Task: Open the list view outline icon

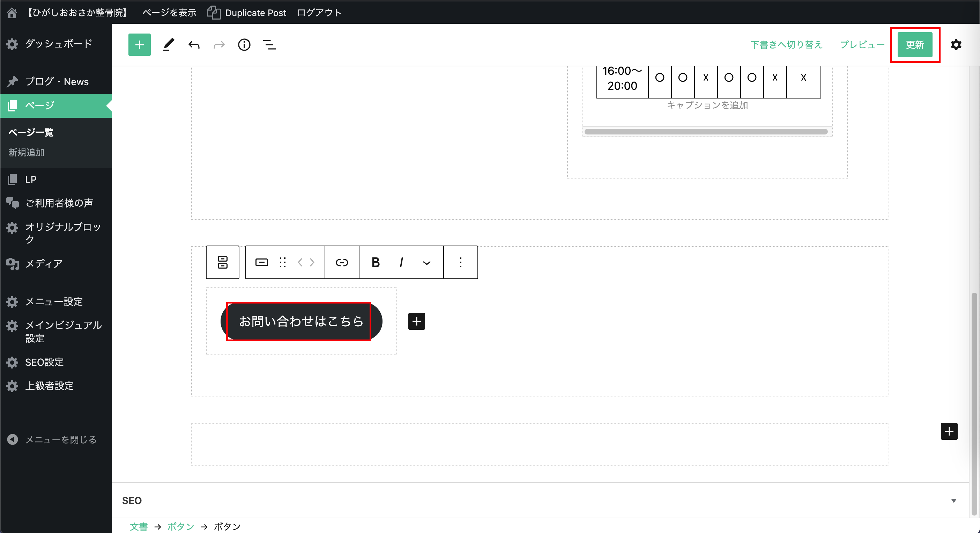Action: click(x=269, y=45)
